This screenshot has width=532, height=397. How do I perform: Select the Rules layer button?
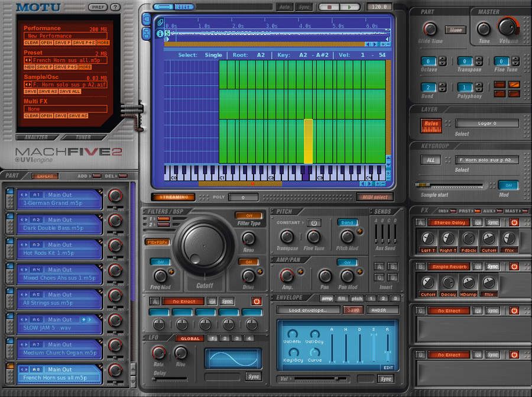(x=431, y=125)
